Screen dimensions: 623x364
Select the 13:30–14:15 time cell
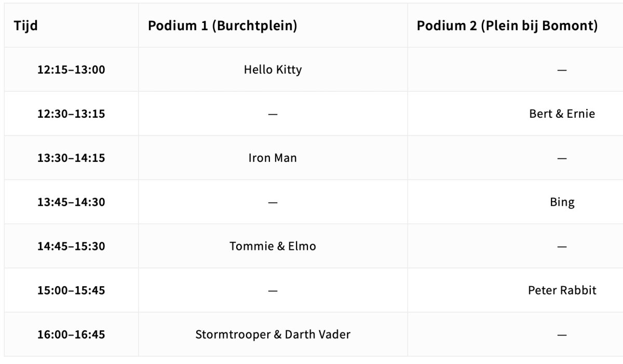click(x=71, y=158)
